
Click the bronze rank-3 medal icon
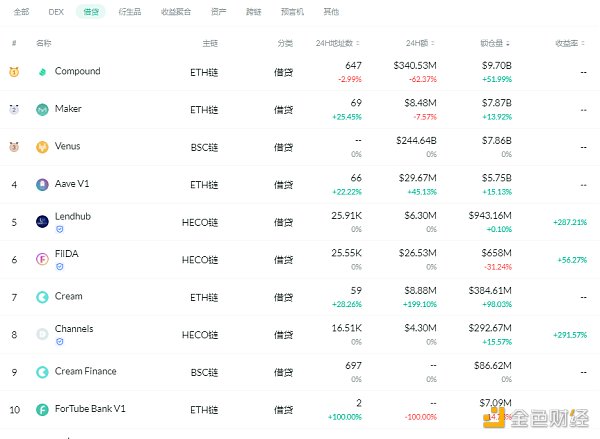(x=14, y=147)
